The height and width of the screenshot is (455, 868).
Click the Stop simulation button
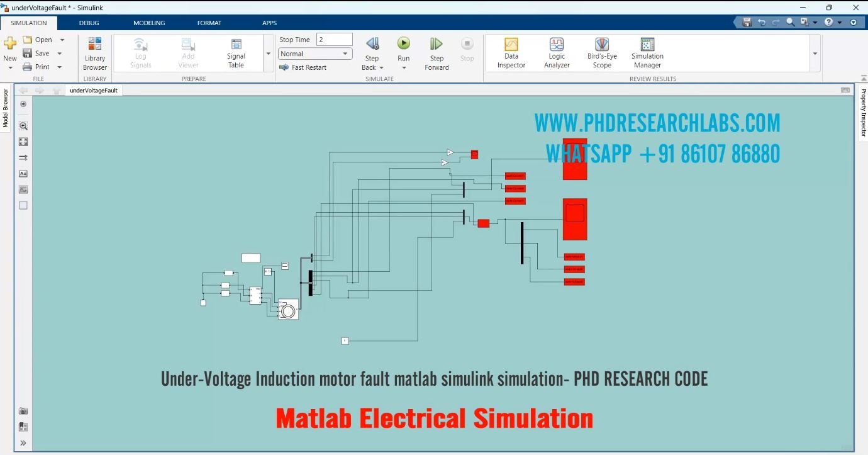coord(467,50)
